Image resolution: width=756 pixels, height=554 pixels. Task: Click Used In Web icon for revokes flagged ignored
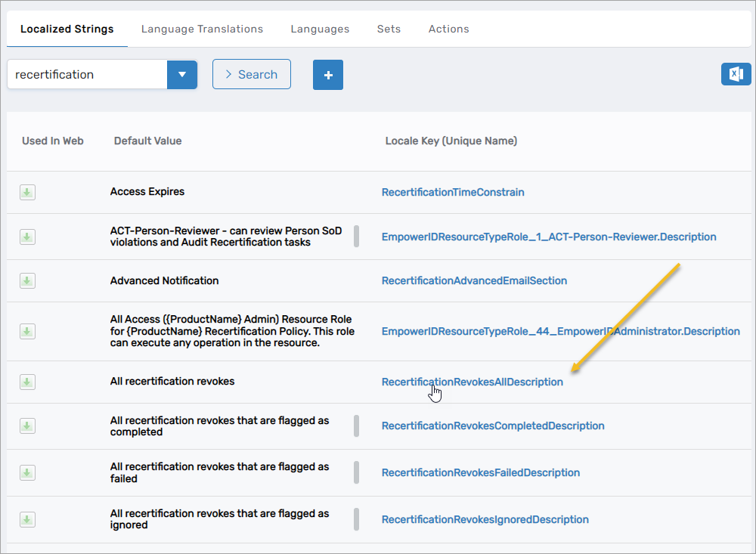pos(27,520)
